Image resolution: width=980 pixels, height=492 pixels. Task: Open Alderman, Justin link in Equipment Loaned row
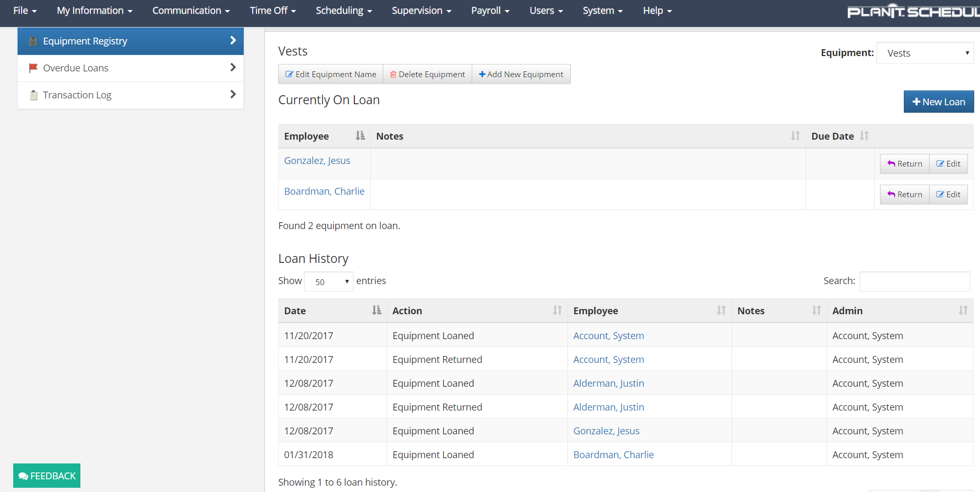608,384
